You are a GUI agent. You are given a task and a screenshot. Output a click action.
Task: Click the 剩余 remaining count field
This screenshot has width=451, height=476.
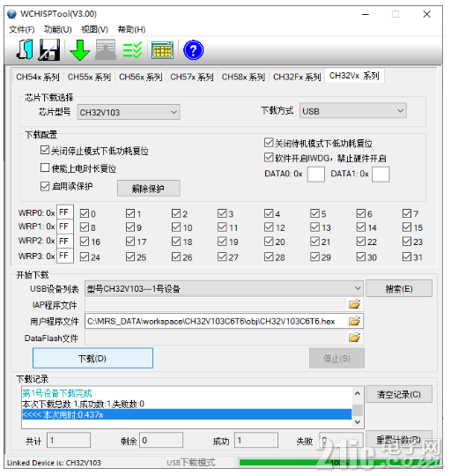click(161, 440)
